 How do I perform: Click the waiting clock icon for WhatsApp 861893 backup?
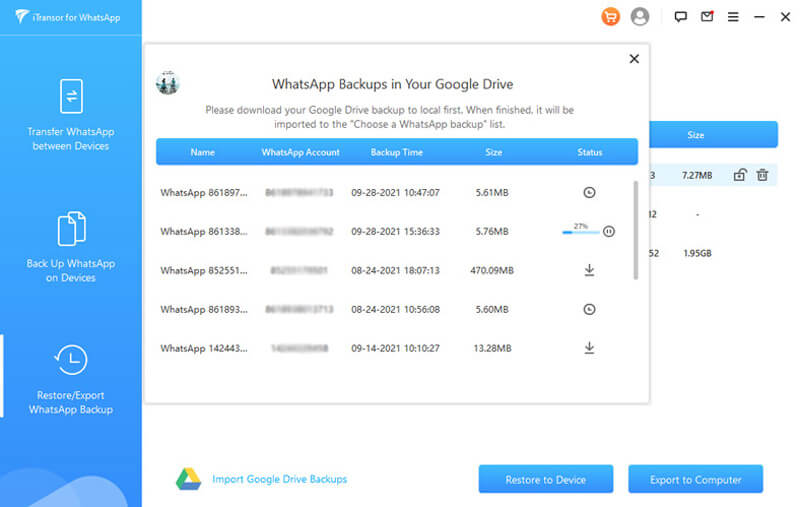[x=589, y=309]
